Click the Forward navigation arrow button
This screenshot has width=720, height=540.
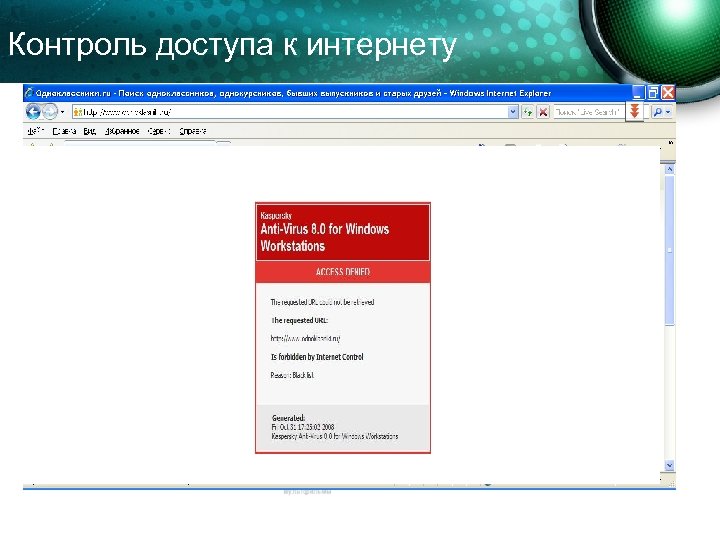[x=50, y=112]
